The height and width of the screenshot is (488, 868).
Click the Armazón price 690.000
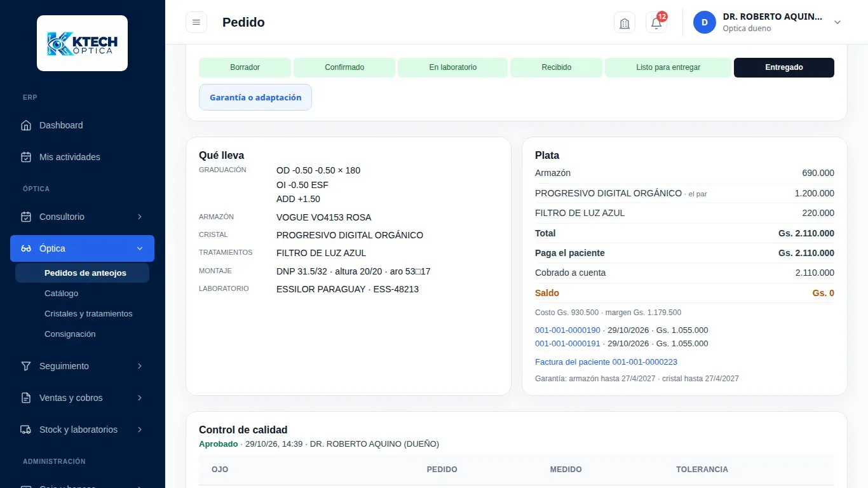818,173
